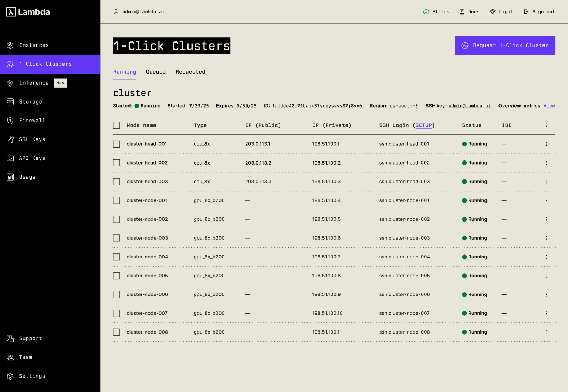
Task: Open the actions menu for cluster-node-008
Action: pos(546,332)
